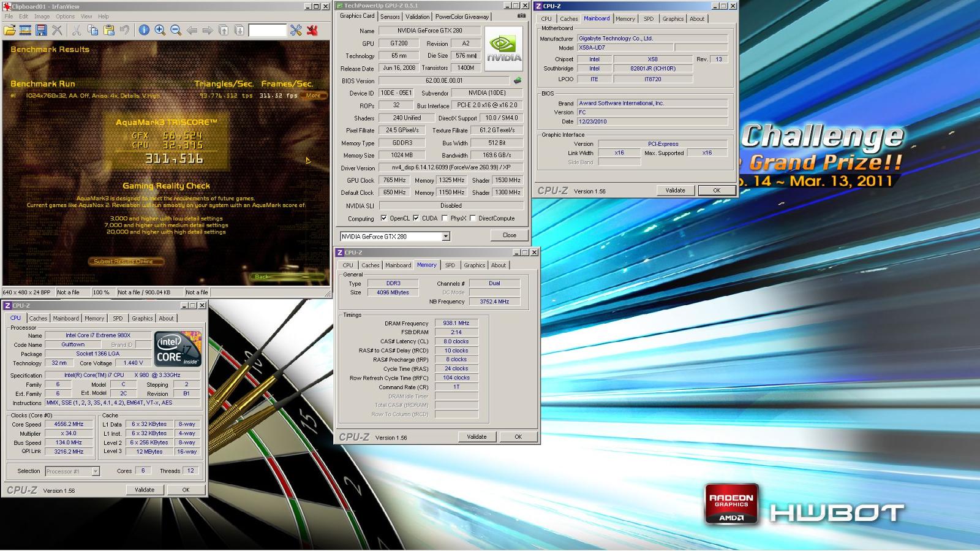
Task: Toggle the DirectCompute checkbox in GPU-Z
Action: click(x=472, y=218)
